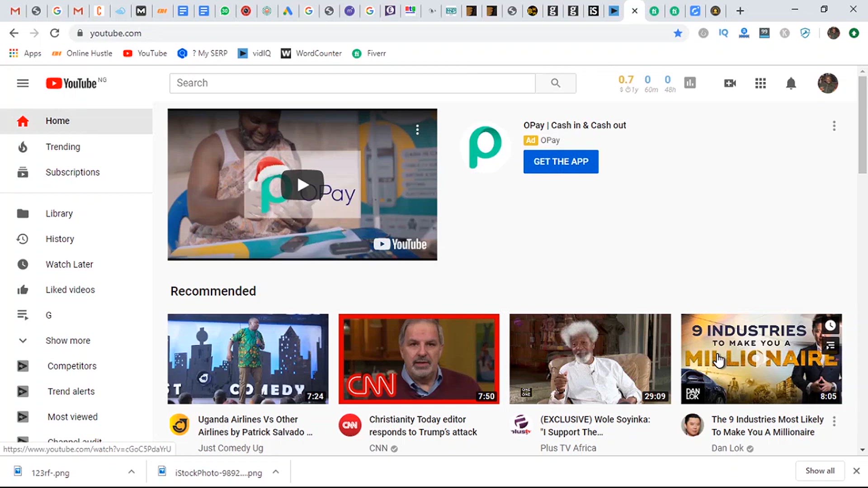Open Chrome Apps shortcut grid

coord(25,53)
